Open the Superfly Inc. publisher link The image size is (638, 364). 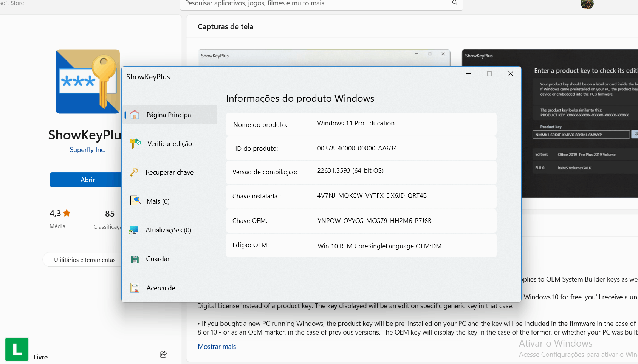87,150
